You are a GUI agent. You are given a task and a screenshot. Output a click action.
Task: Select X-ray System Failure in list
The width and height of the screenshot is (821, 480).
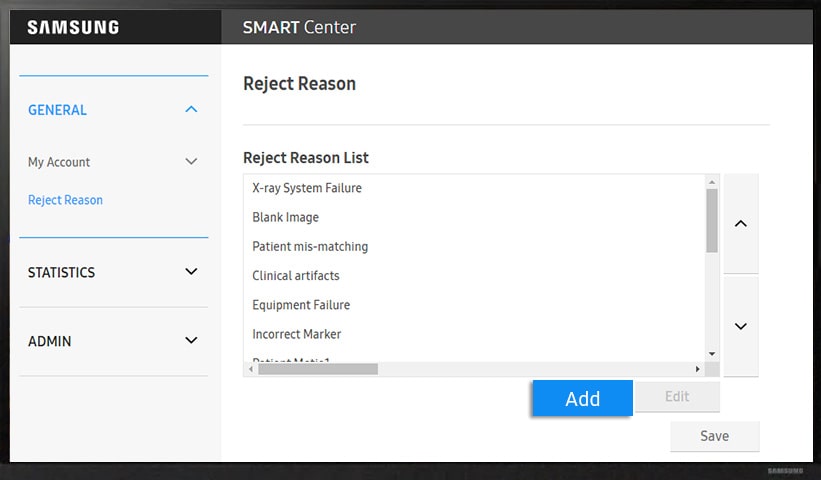click(x=307, y=188)
